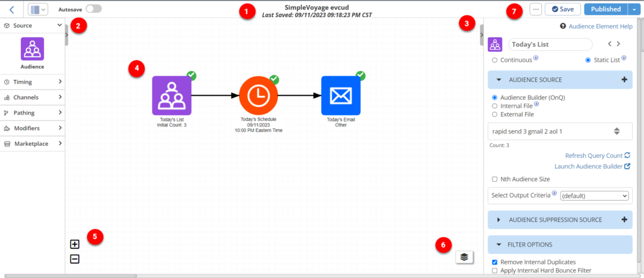
Task: Zoom out with the minus icon
Action: [x=75, y=259]
